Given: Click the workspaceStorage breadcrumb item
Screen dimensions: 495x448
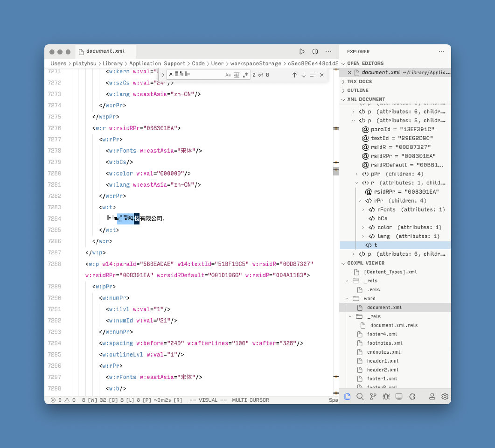Looking at the screenshot, I should [x=256, y=63].
